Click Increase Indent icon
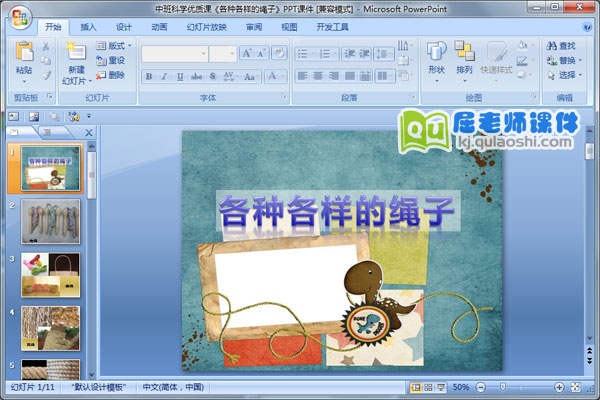The image size is (600, 400). (364, 54)
